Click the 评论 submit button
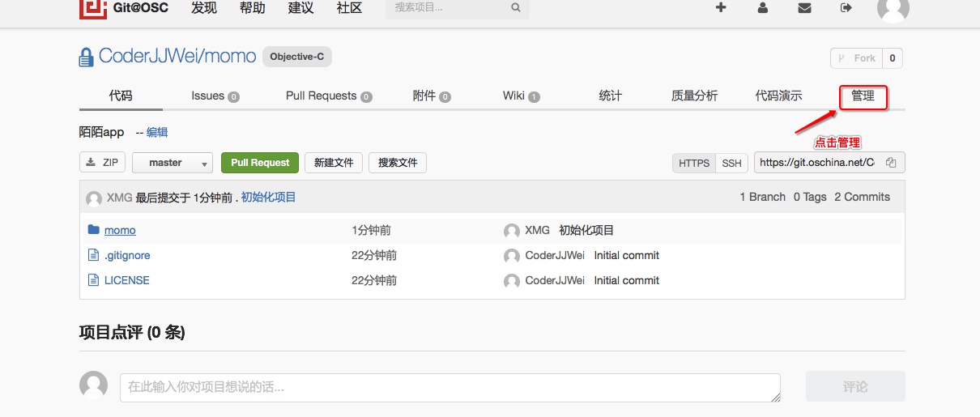This screenshot has height=417, width=980. tap(855, 387)
